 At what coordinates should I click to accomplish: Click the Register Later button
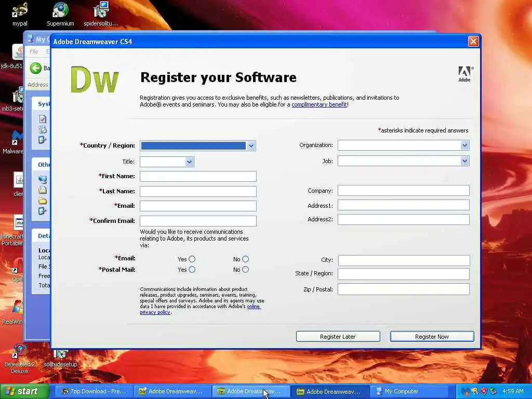tap(338, 337)
